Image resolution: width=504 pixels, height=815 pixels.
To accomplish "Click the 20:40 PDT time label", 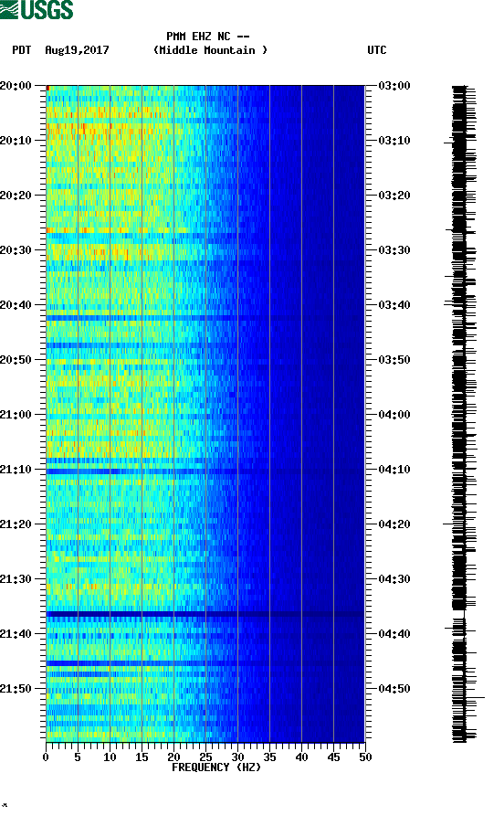I will pyautogui.click(x=16, y=305).
